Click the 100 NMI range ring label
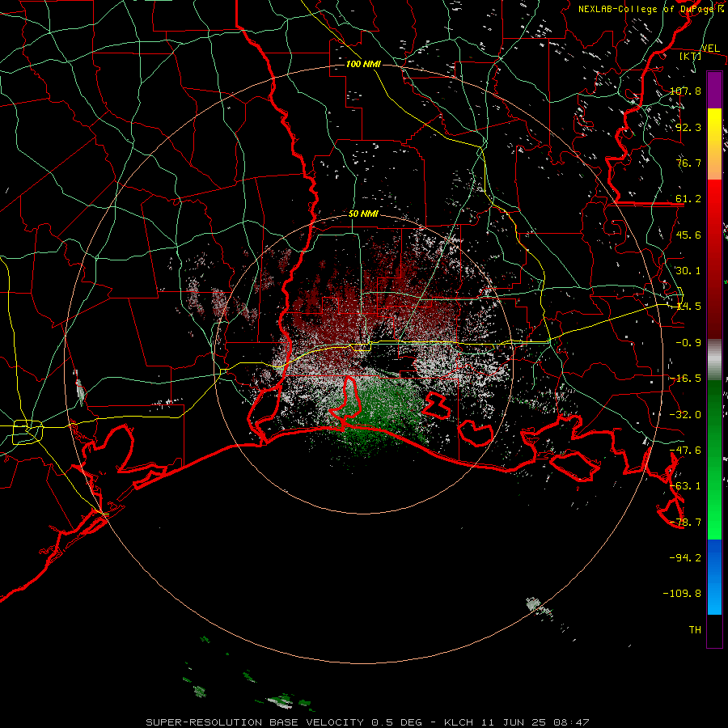 [363, 64]
